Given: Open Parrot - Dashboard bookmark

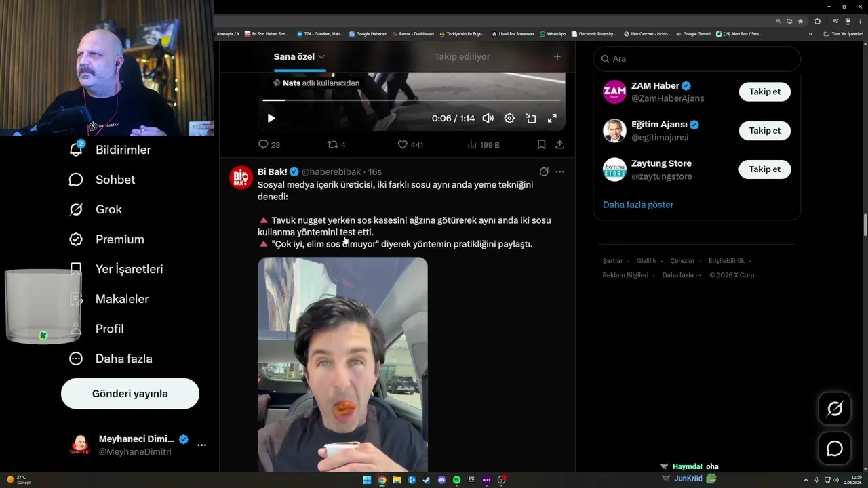Looking at the screenshot, I should (x=412, y=34).
